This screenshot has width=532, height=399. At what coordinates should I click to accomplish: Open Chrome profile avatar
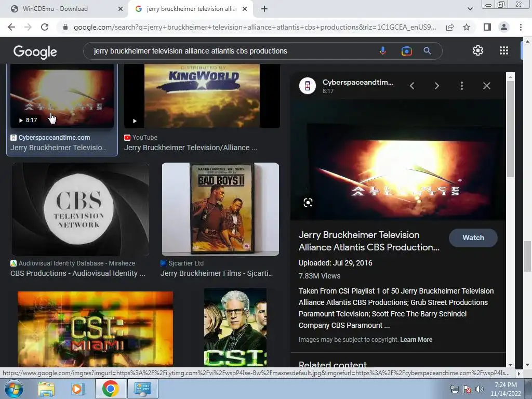tap(504, 27)
